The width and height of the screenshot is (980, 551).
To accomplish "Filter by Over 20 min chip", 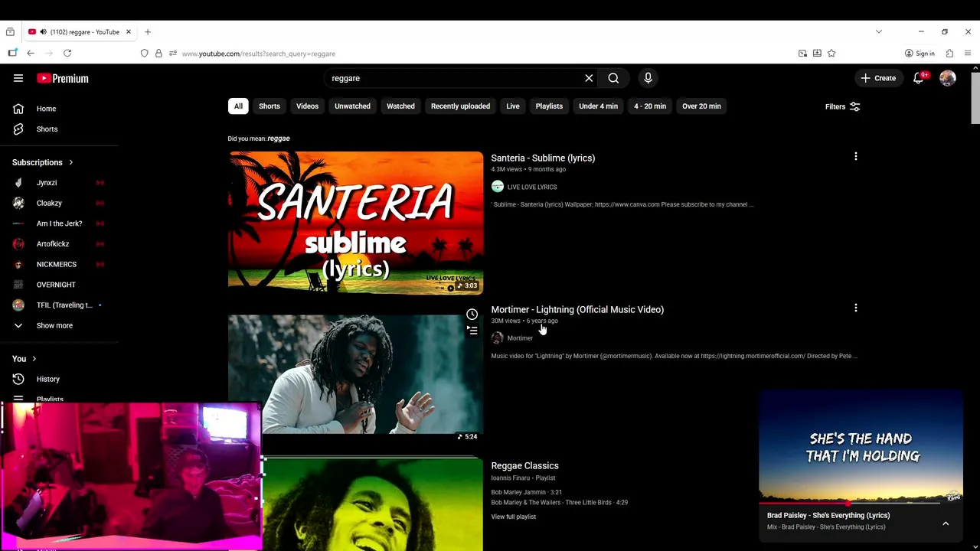I will click(x=701, y=106).
